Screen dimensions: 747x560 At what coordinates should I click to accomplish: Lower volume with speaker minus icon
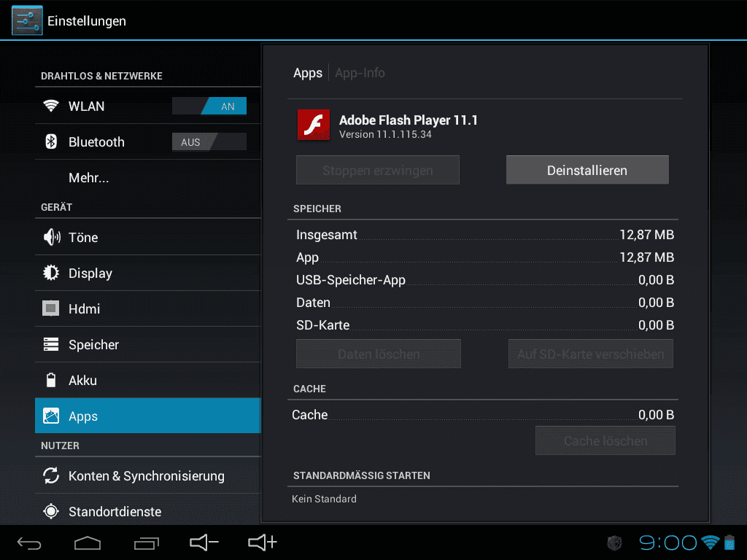click(x=204, y=542)
